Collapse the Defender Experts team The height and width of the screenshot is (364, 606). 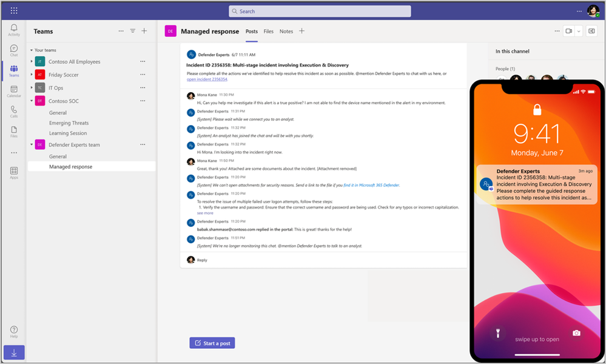click(x=32, y=144)
